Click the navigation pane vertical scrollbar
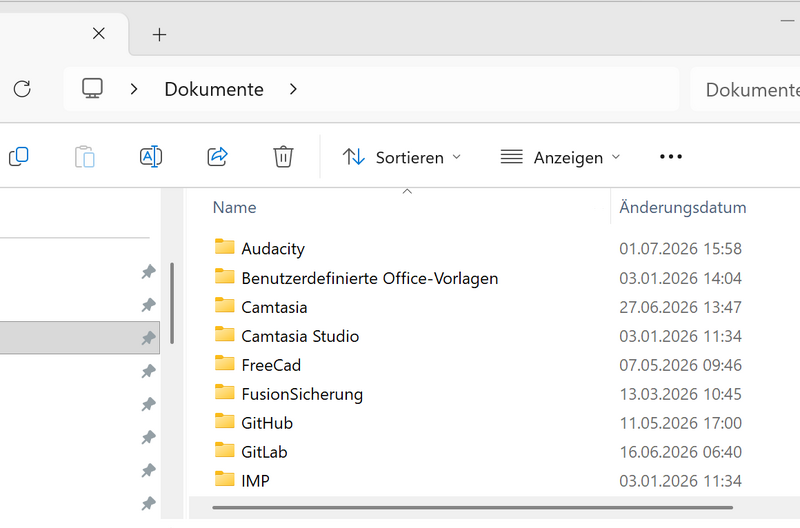Image resolution: width=800 pixels, height=528 pixels. (x=172, y=303)
